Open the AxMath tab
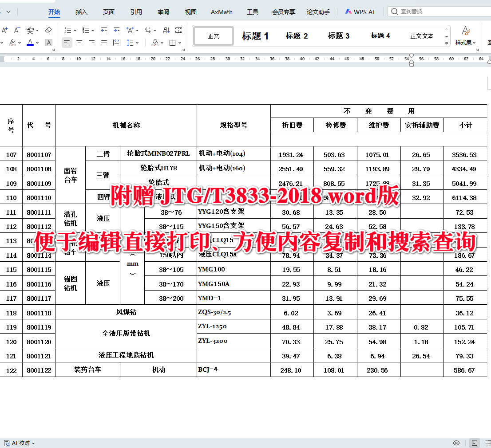 point(222,12)
